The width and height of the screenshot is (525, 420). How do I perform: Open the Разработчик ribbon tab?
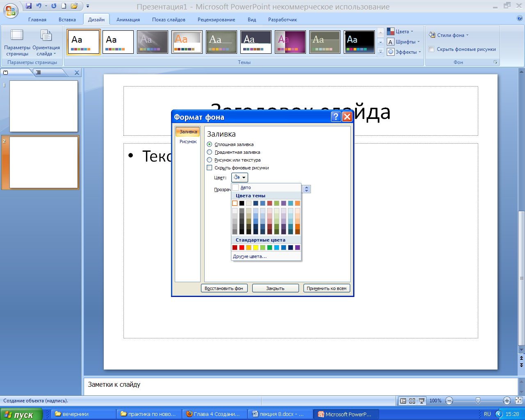pos(283,20)
